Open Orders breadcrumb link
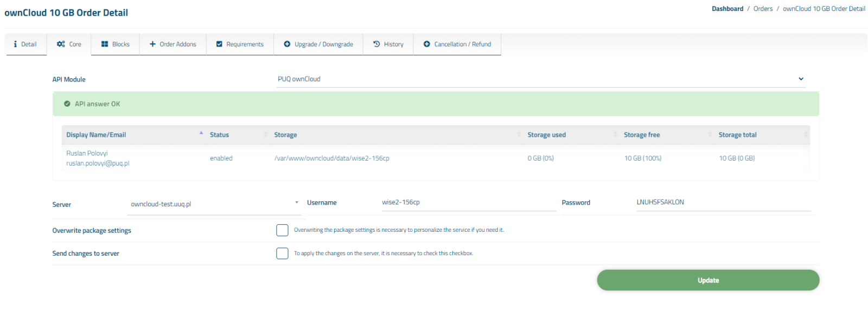The height and width of the screenshot is (311, 868). (763, 9)
